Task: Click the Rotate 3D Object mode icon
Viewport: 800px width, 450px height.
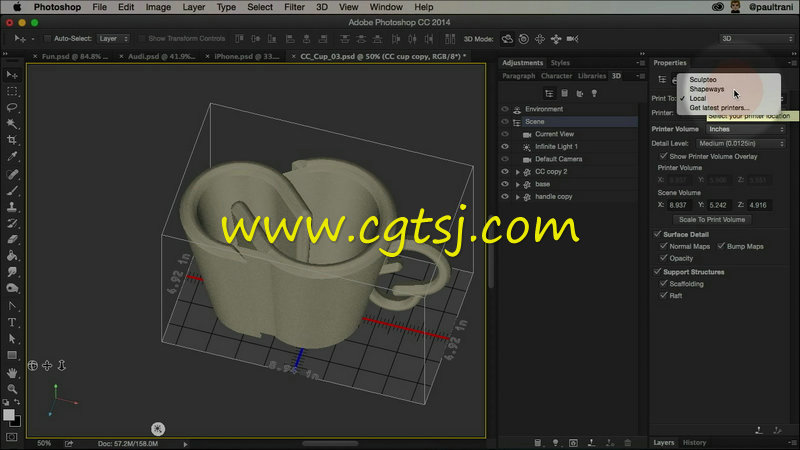Action: point(507,39)
